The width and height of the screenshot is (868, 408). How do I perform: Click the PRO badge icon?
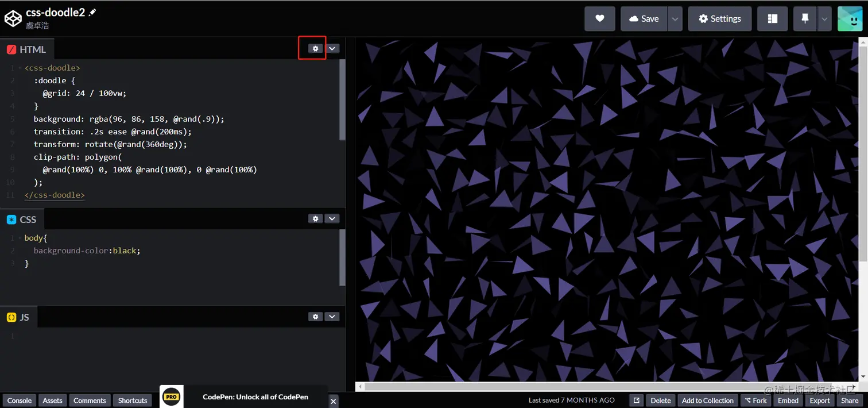click(172, 397)
